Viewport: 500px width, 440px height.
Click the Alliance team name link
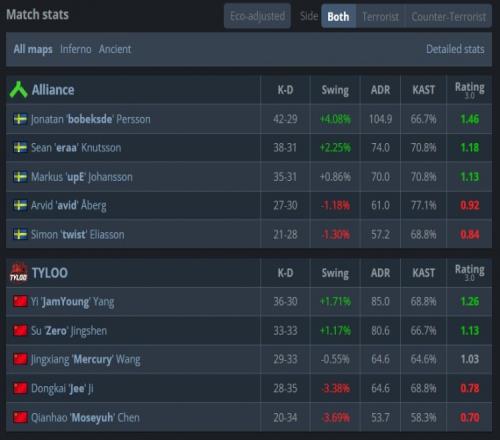coord(53,90)
